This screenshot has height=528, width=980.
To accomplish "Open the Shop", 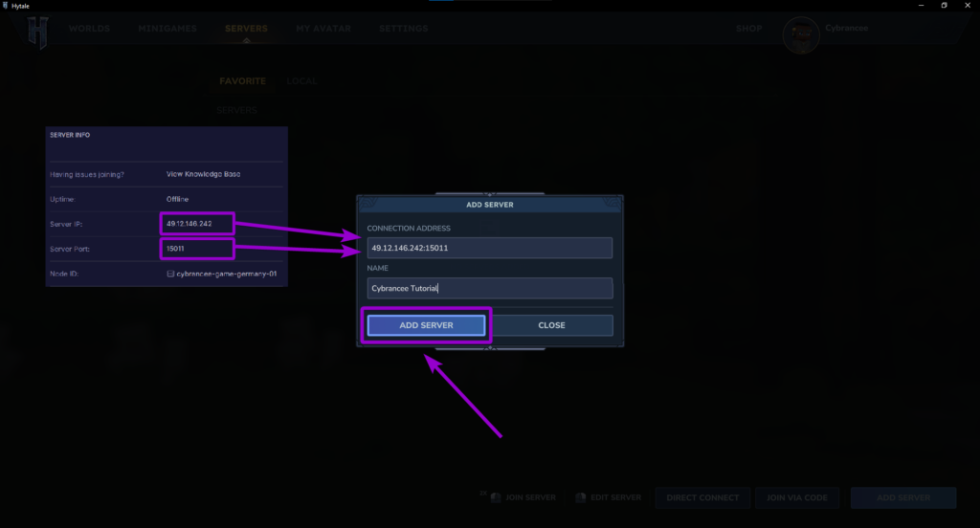I will click(748, 29).
